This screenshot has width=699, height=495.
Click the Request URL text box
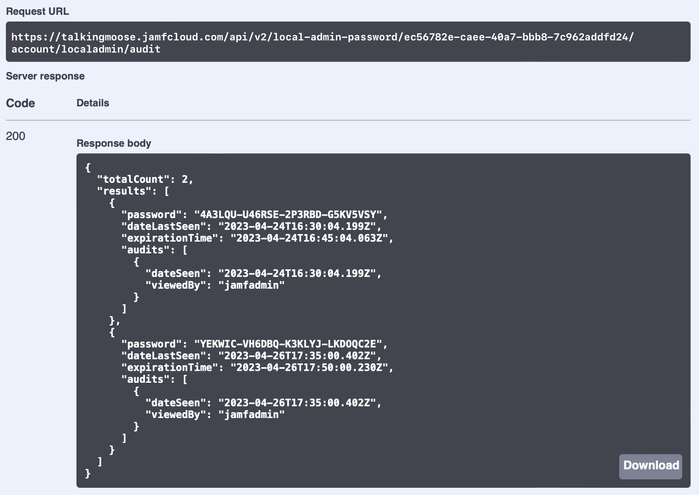point(348,42)
